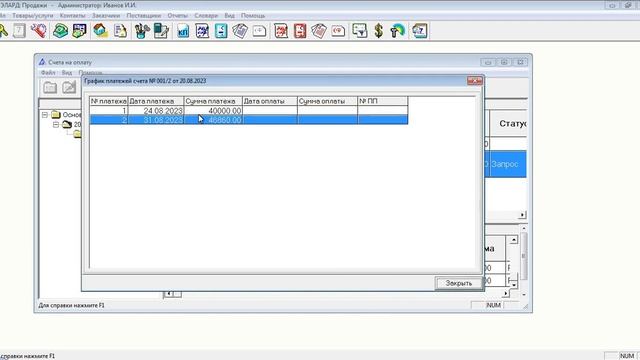Click the upper grid's right scroll arrow
This screenshot has width=640, height=360.
tap(522, 215)
